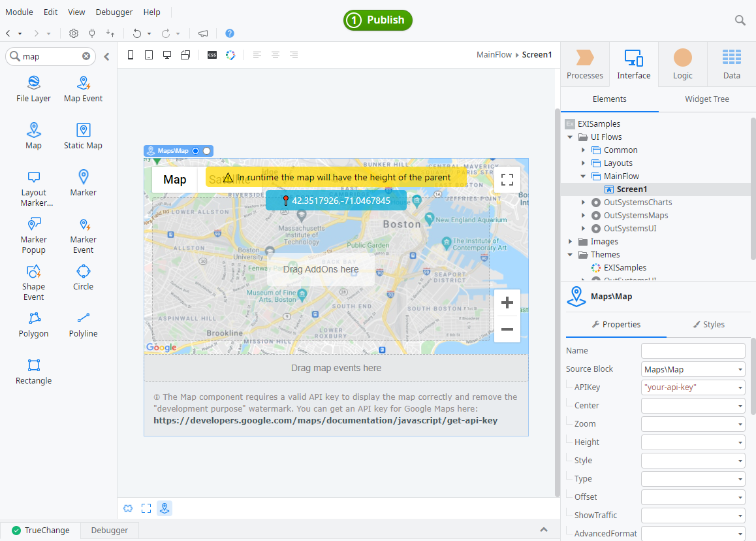This screenshot has height=541, width=756.
Task: Open the APIKey dropdown
Action: pyautogui.click(x=740, y=387)
